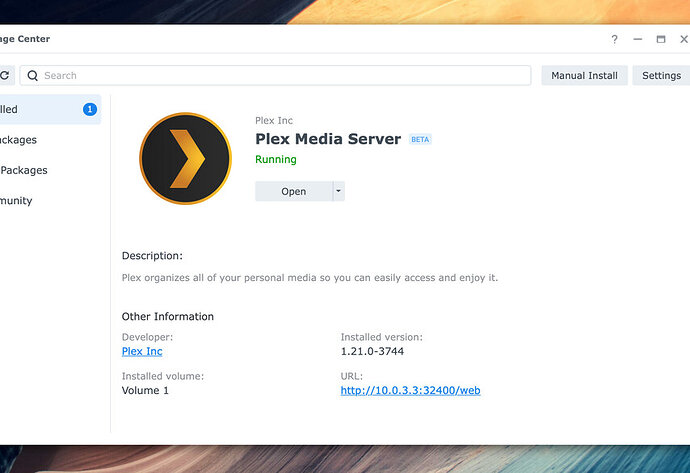690x473 pixels.
Task: Open the Beta Packages sidebar item
Action: [24, 170]
